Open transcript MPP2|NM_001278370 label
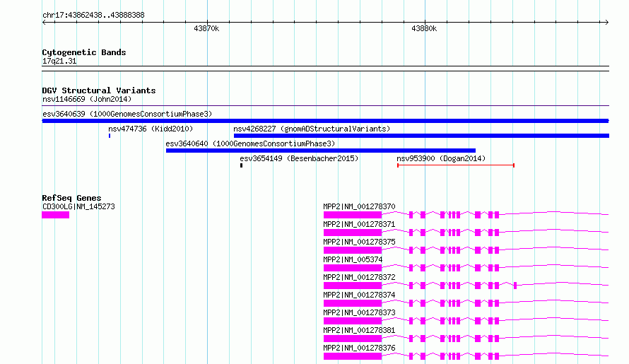This screenshot has width=629, height=364. (x=359, y=206)
